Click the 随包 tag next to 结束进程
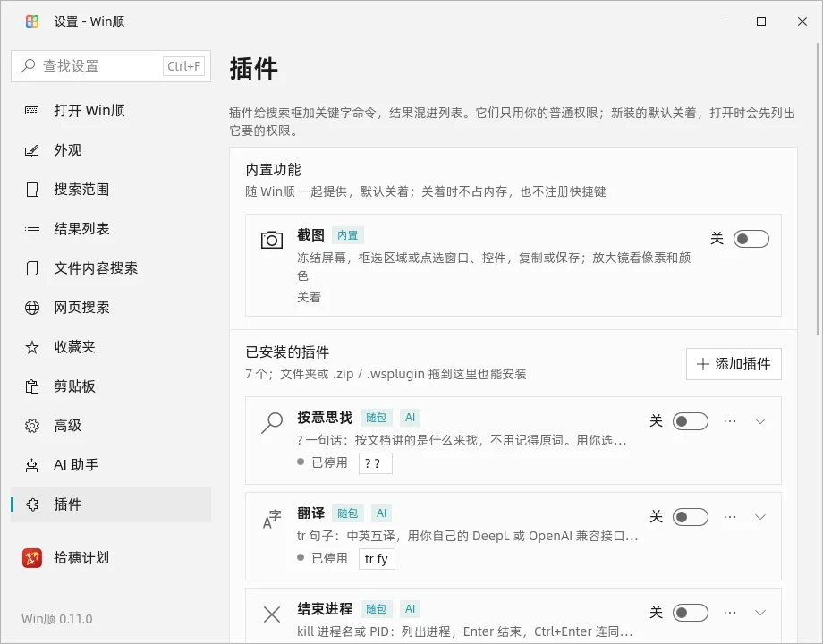Image resolution: width=823 pixels, height=644 pixels. pyautogui.click(x=377, y=609)
